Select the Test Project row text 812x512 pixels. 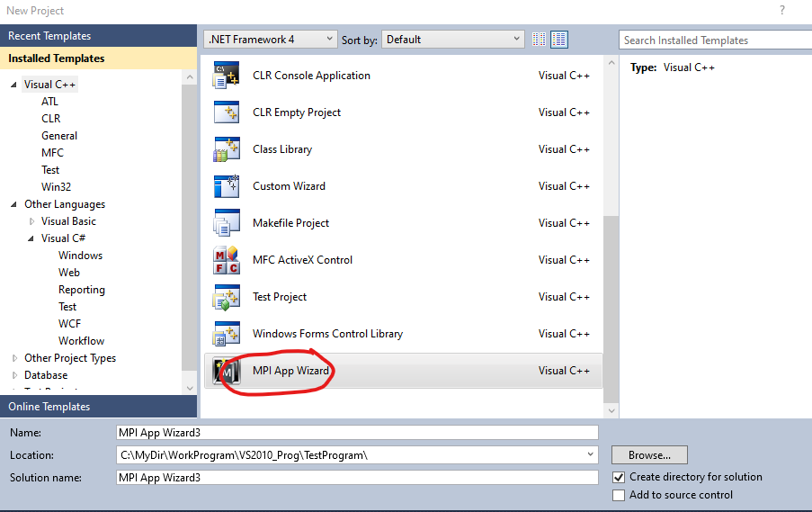point(280,297)
